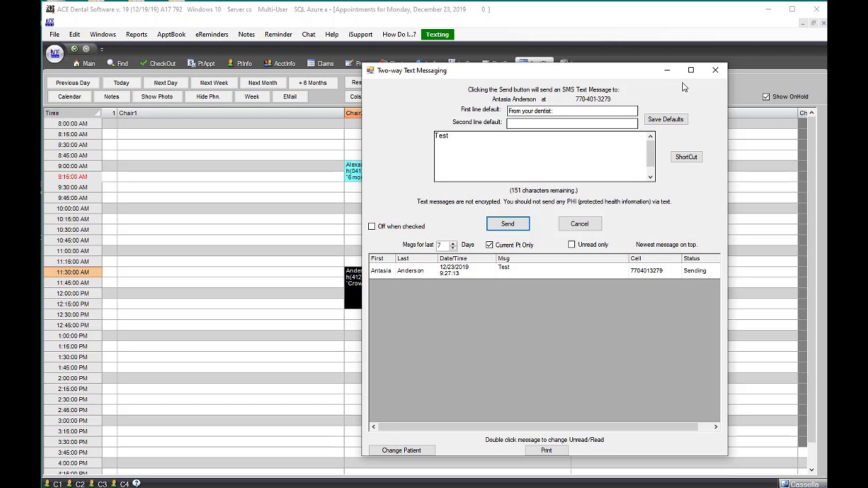The image size is (868, 488).
Task: Select the 11:30:00 AM time slot
Action: 73,272
